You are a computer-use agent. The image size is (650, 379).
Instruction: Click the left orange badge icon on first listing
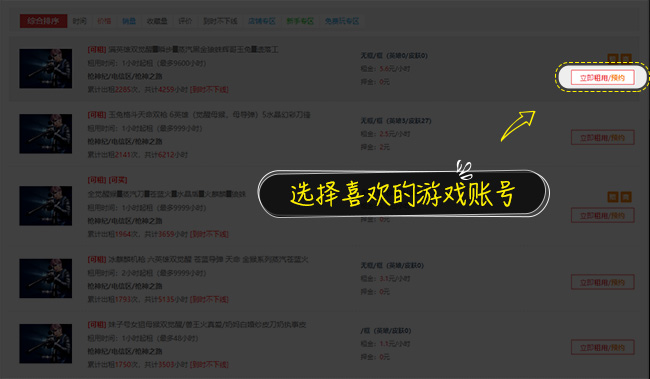612,58
